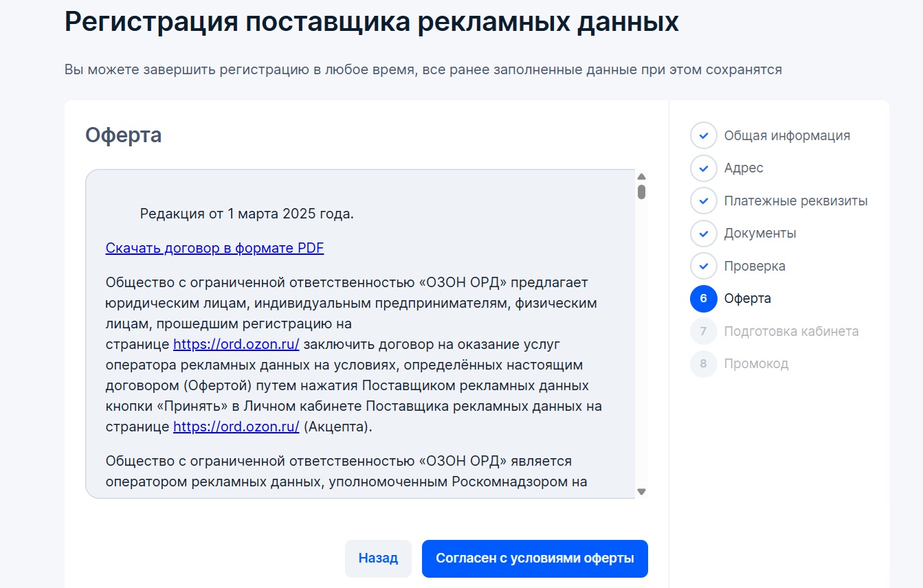Click the Промокод step label
This screenshot has height=588, width=923.
pyautogui.click(x=756, y=364)
